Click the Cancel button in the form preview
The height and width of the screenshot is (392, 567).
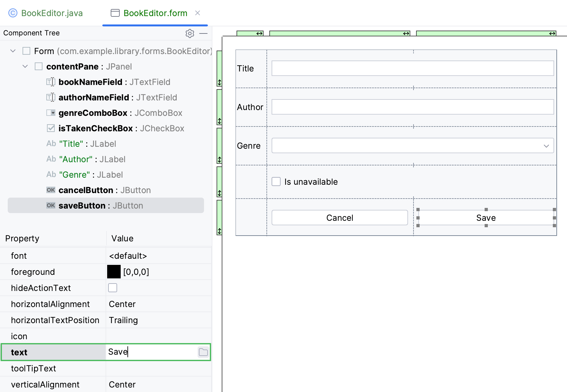339,218
